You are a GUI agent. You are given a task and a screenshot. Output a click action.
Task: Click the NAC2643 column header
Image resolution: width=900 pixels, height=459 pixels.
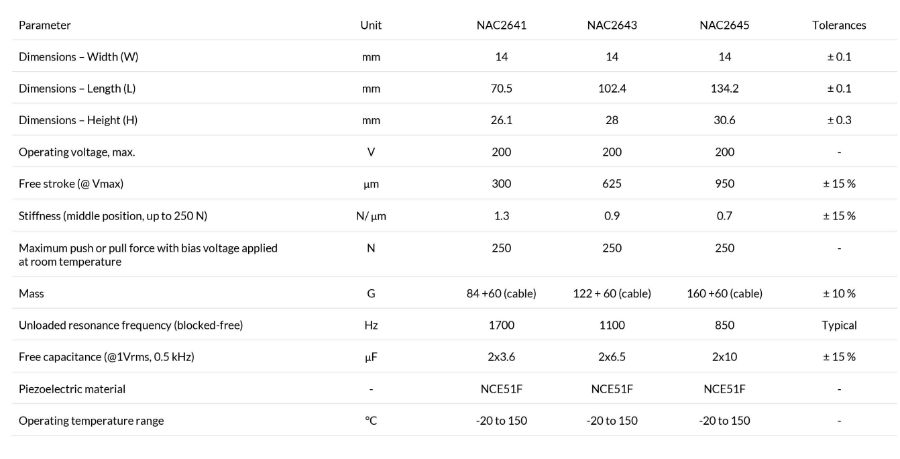[612, 25]
